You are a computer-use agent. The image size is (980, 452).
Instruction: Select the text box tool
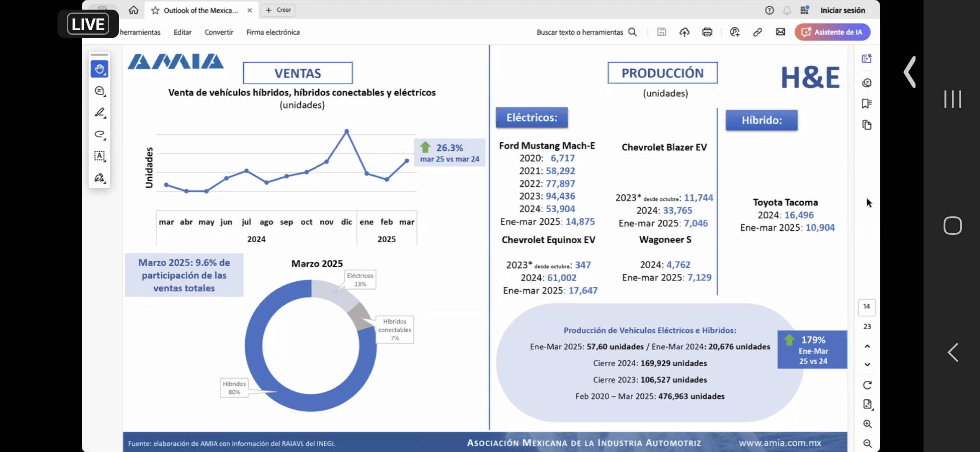pos(100,156)
